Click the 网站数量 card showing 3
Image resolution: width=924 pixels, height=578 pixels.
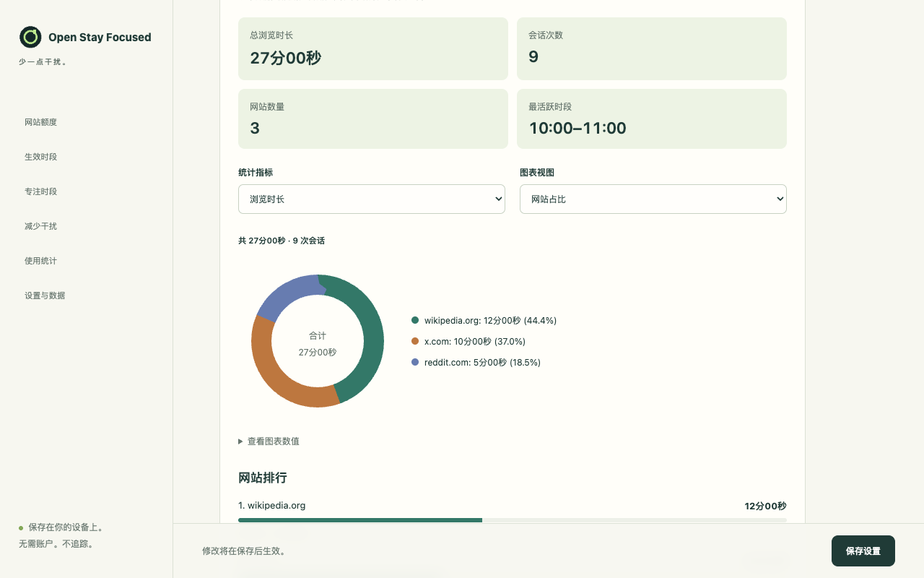click(x=373, y=119)
